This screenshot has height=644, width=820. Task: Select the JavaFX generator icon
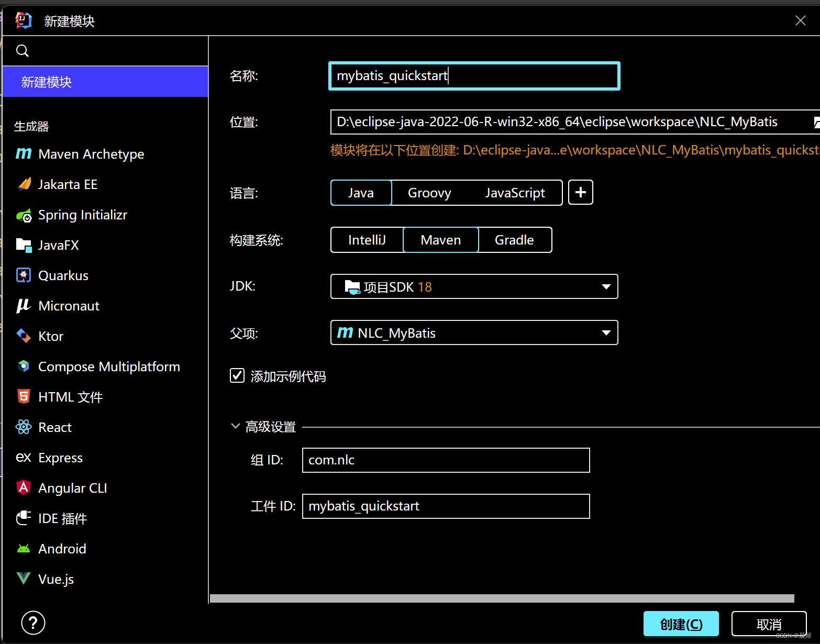pyautogui.click(x=24, y=245)
